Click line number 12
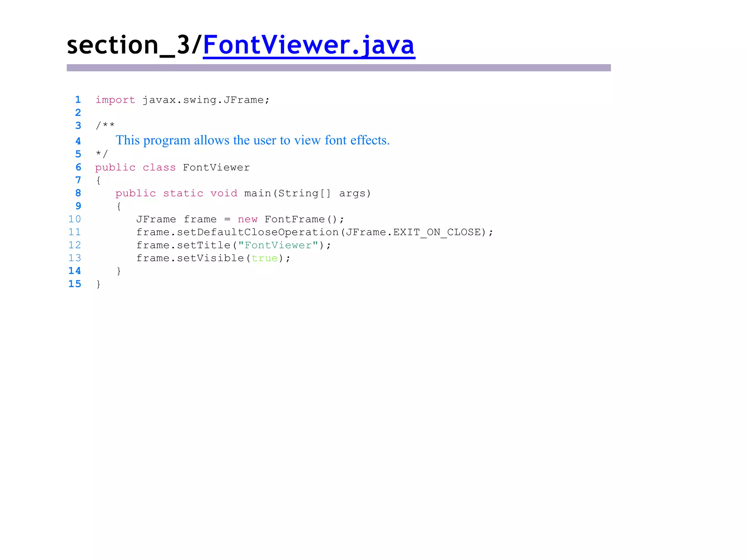The image size is (747, 560). coord(75,245)
